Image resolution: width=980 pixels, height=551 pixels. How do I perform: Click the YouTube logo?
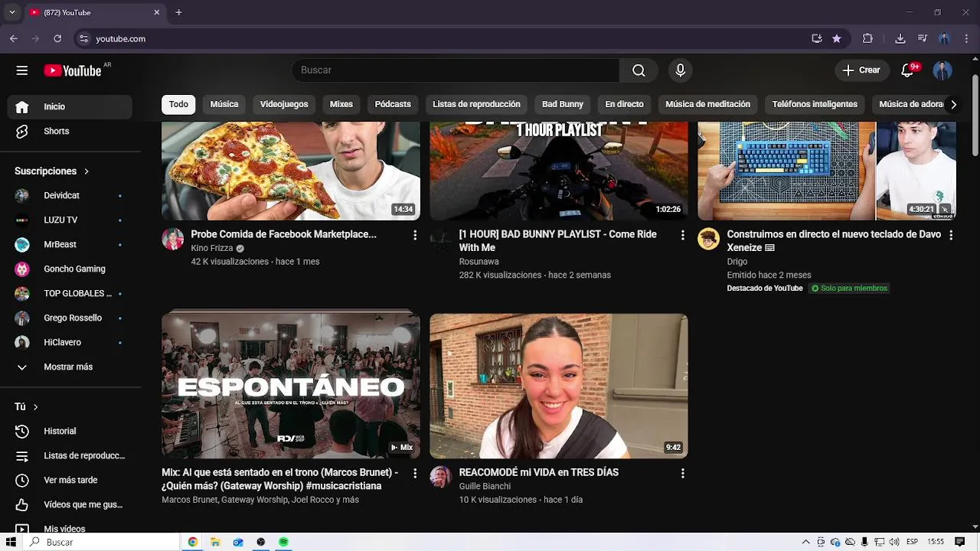point(73,70)
